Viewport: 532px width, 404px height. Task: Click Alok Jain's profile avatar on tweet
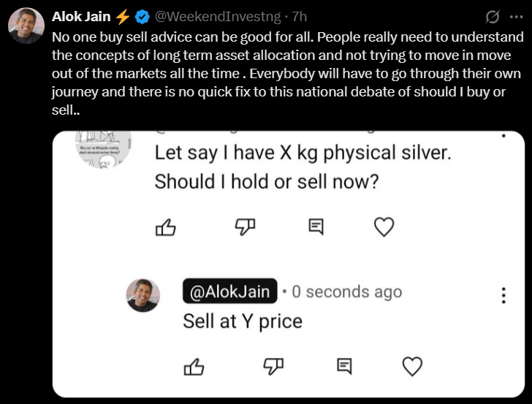click(x=26, y=26)
